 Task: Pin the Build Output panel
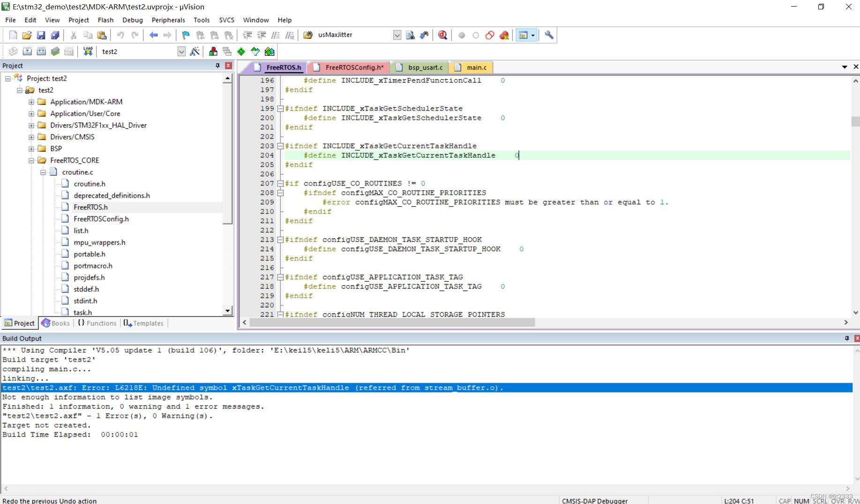pos(846,338)
